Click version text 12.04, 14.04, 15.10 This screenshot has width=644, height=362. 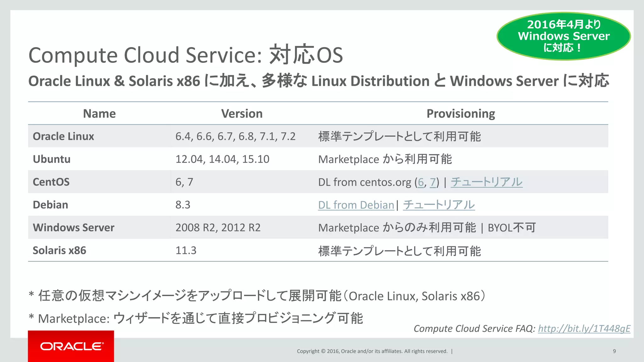[222, 159]
